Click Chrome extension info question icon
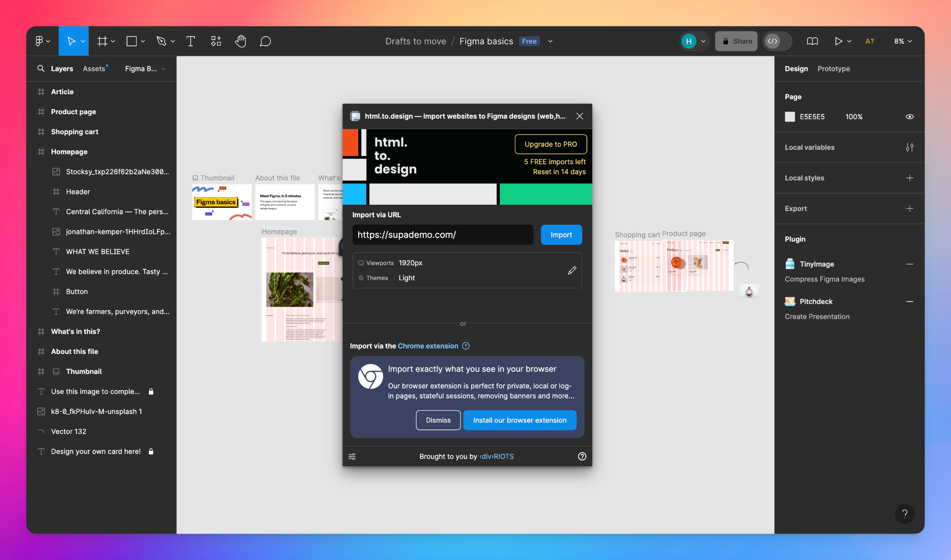Viewport: 951px width, 560px height. pyautogui.click(x=466, y=346)
